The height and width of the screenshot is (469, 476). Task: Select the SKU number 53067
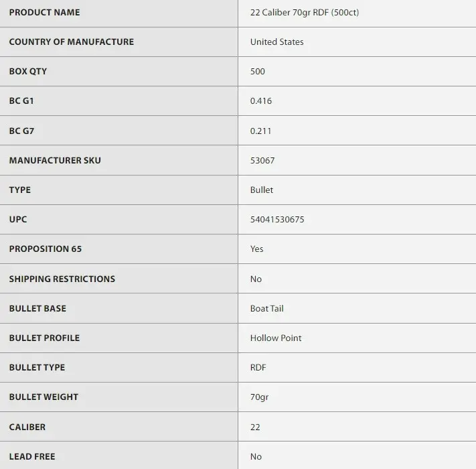pyautogui.click(x=262, y=160)
